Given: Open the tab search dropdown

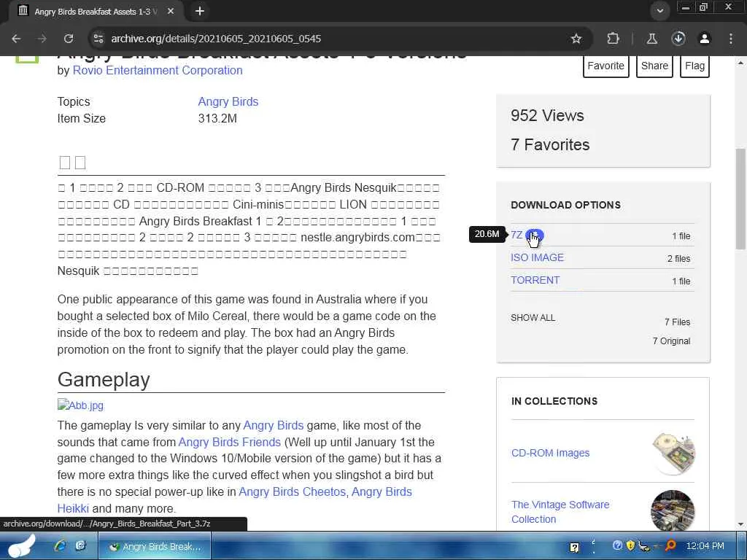Looking at the screenshot, I should coord(659,11).
